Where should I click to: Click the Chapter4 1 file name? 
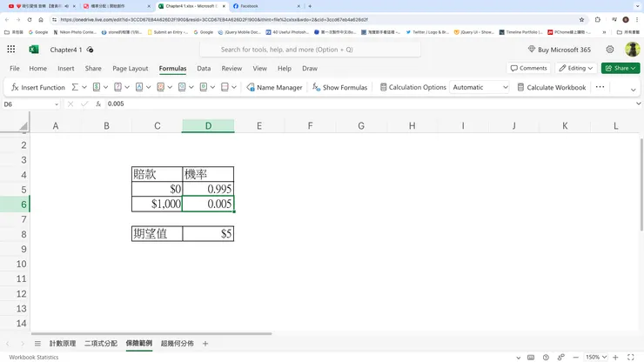pos(66,50)
